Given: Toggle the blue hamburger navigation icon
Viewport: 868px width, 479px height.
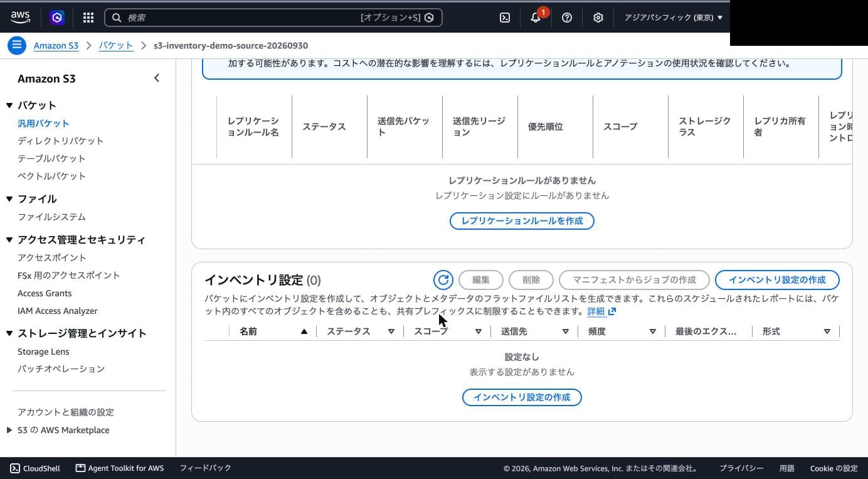Looking at the screenshot, I should tap(17, 45).
